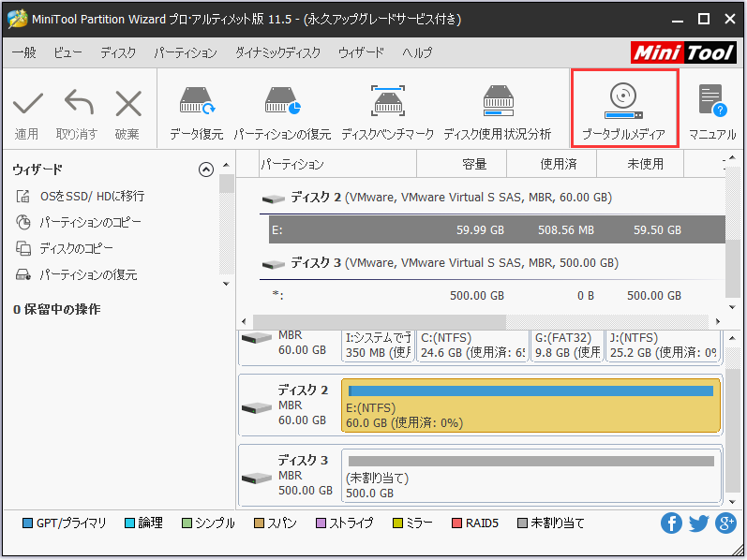Click ストライプ legend color swatch
The height and width of the screenshot is (560, 747).
click(321, 523)
